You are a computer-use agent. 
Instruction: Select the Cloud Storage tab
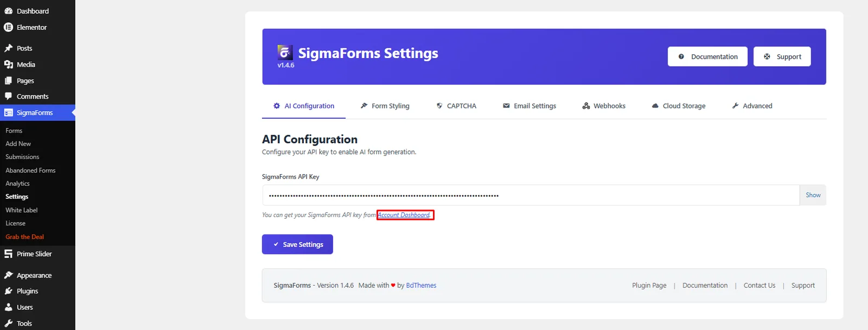[679, 106]
